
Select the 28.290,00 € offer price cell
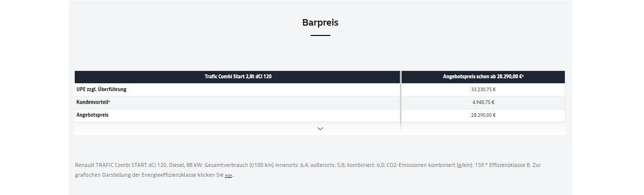483,115
